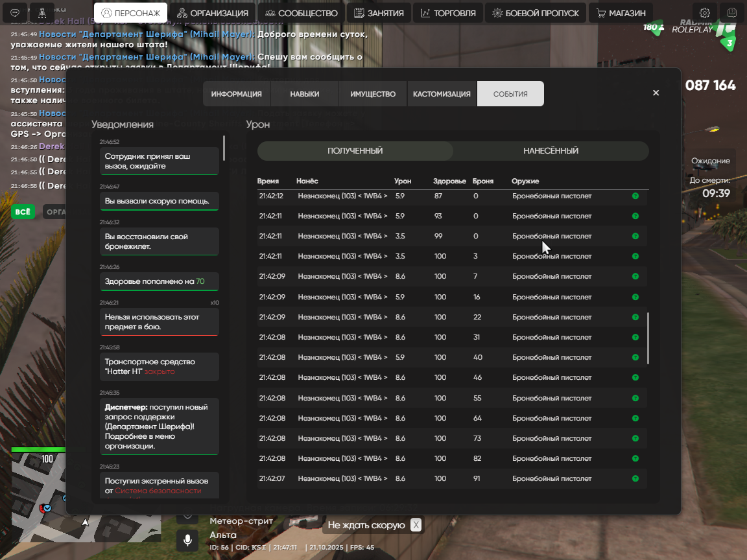The image size is (747, 560).
Task: Click the top-right corner bookmark icon
Action: [x=733, y=13]
